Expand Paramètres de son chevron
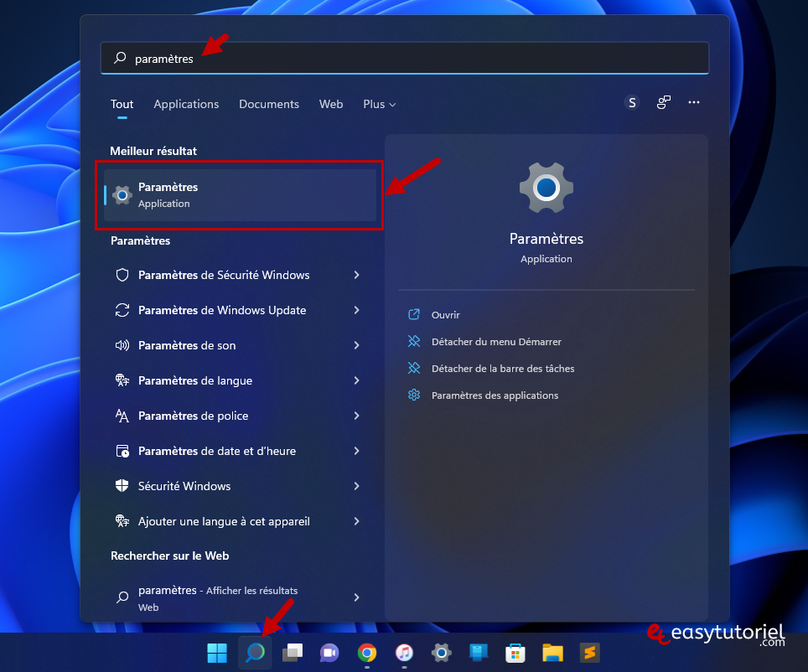Viewport: 808px width, 672px height. [356, 345]
